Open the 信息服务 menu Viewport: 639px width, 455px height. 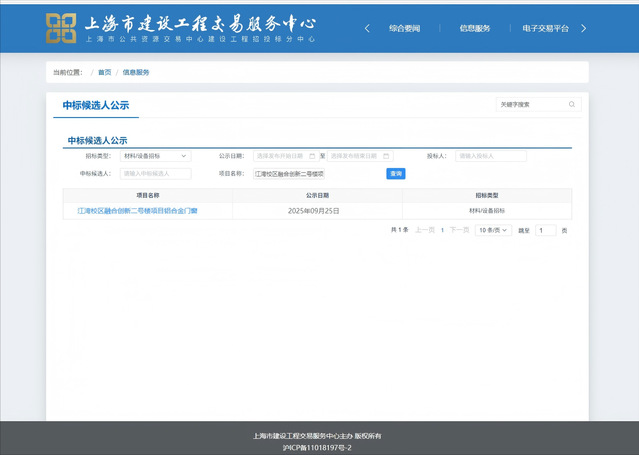click(475, 29)
